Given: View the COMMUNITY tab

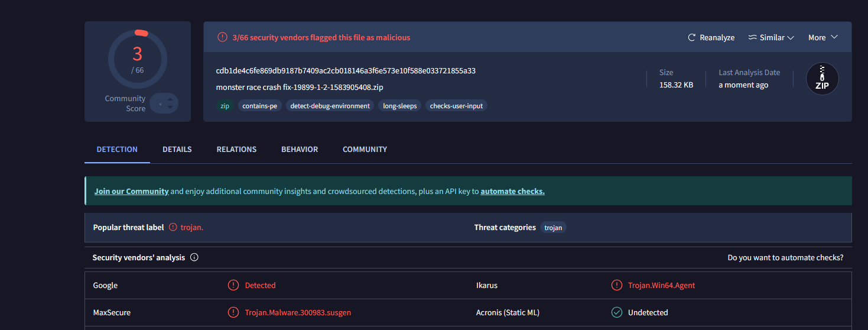Looking at the screenshot, I should click(x=365, y=149).
